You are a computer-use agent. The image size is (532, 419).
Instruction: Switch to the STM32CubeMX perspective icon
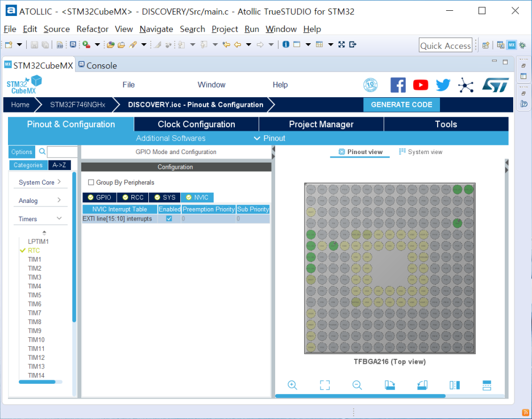[x=512, y=45]
